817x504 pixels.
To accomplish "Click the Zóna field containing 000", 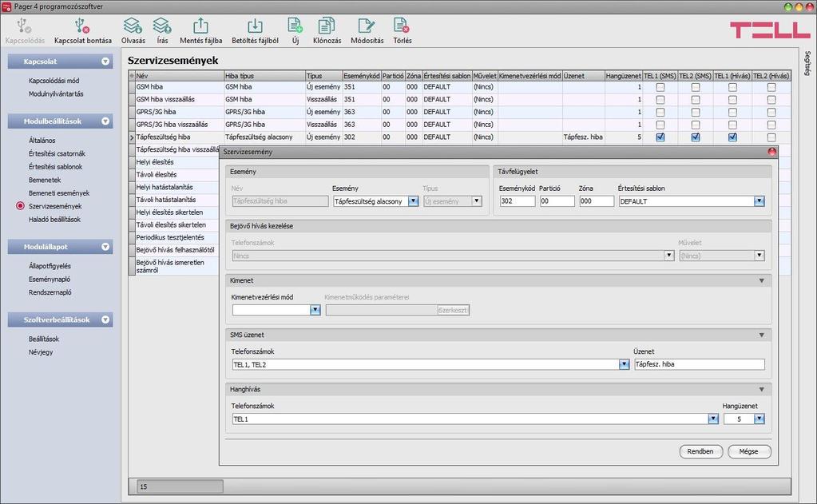I will (x=597, y=201).
